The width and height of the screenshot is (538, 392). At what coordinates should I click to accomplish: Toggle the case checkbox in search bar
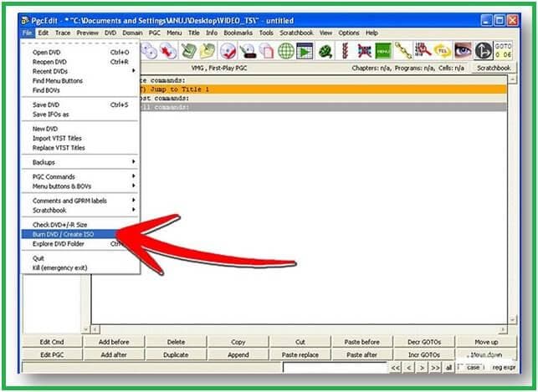[470, 367]
